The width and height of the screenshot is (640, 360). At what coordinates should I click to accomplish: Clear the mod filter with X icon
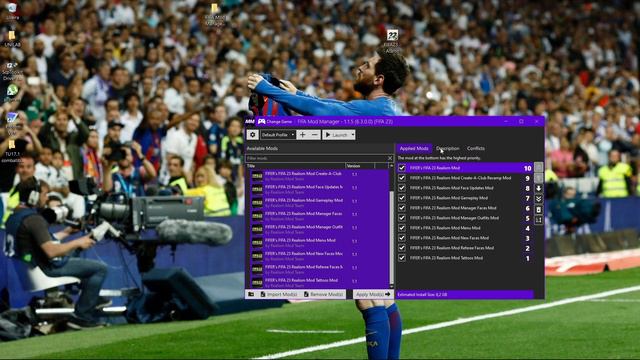click(x=390, y=158)
